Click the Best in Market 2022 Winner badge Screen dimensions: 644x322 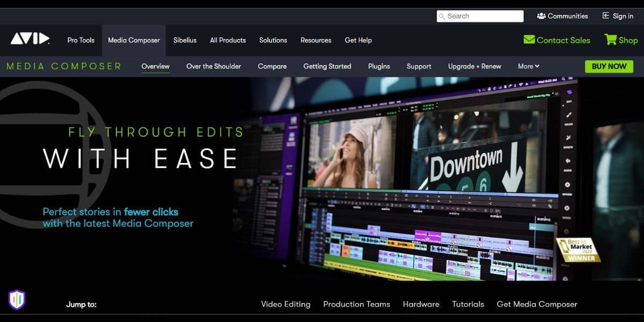coord(579,250)
